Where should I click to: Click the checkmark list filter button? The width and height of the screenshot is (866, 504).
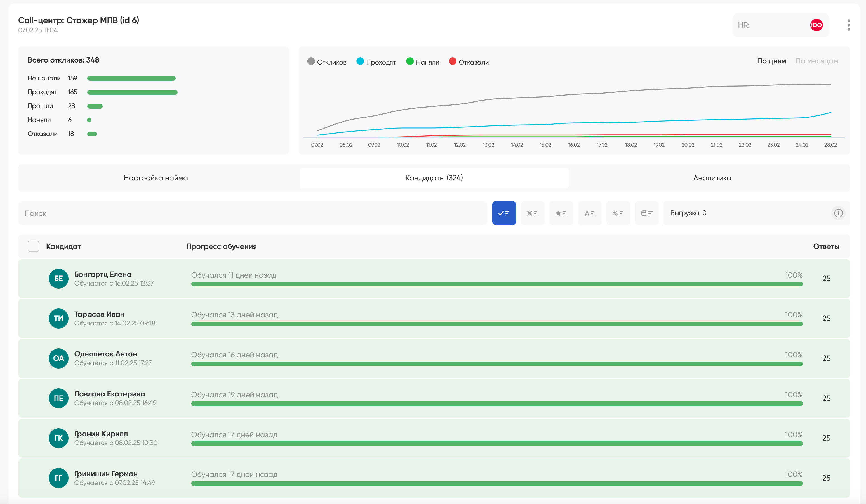504,213
